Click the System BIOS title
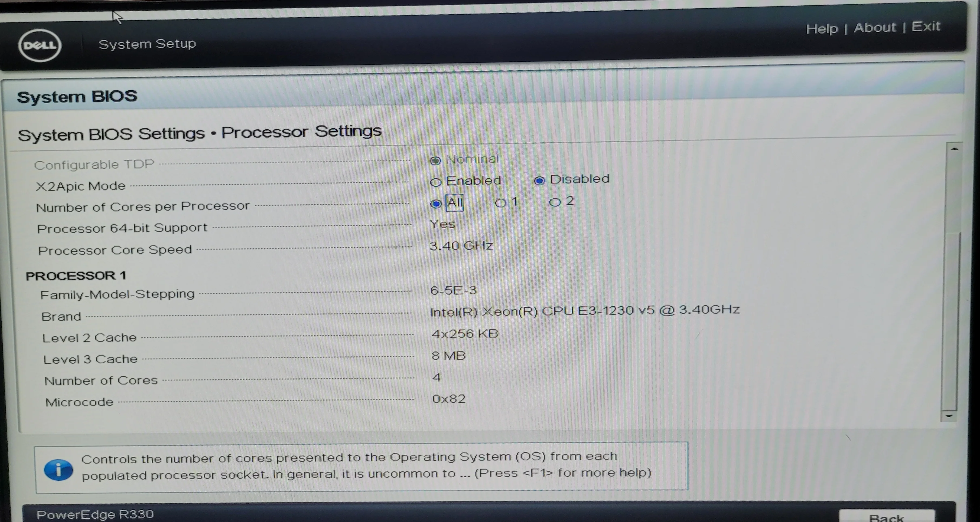The height and width of the screenshot is (522, 980). pos(77,97)
